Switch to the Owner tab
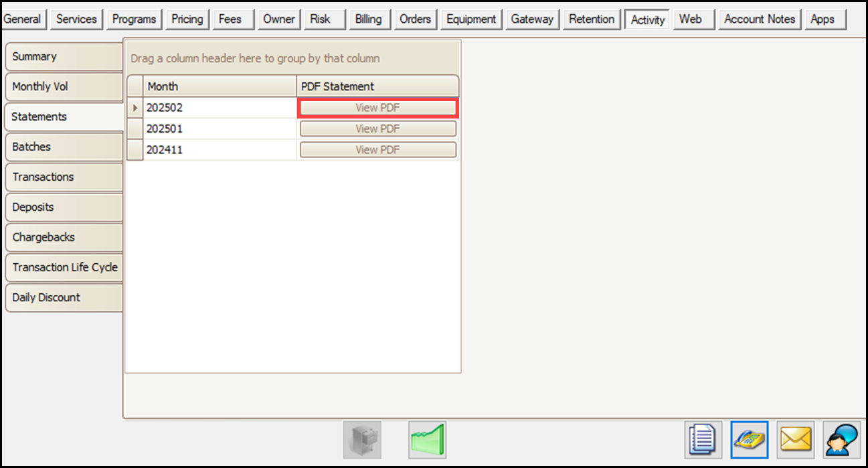The image size is (868, 468). coord(279,19)
